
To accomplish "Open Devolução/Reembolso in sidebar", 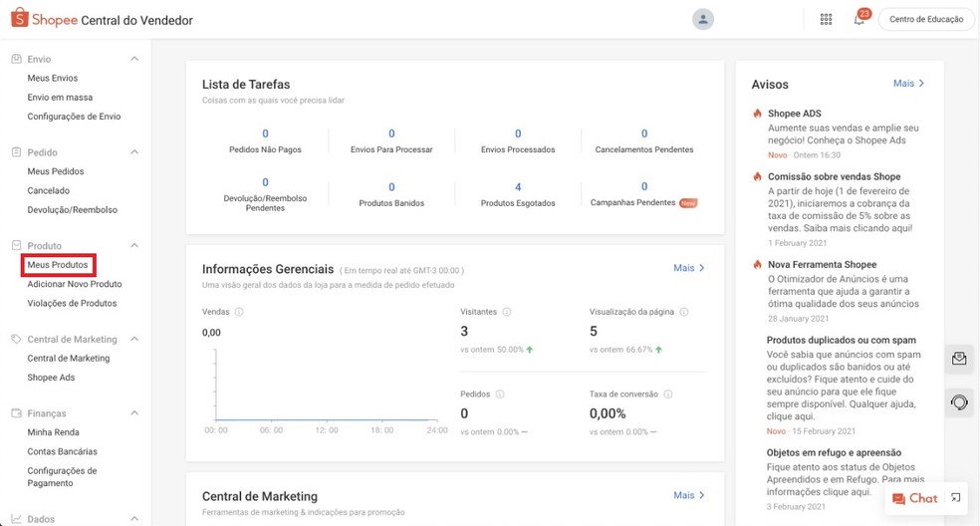I will tap(73, 210).
